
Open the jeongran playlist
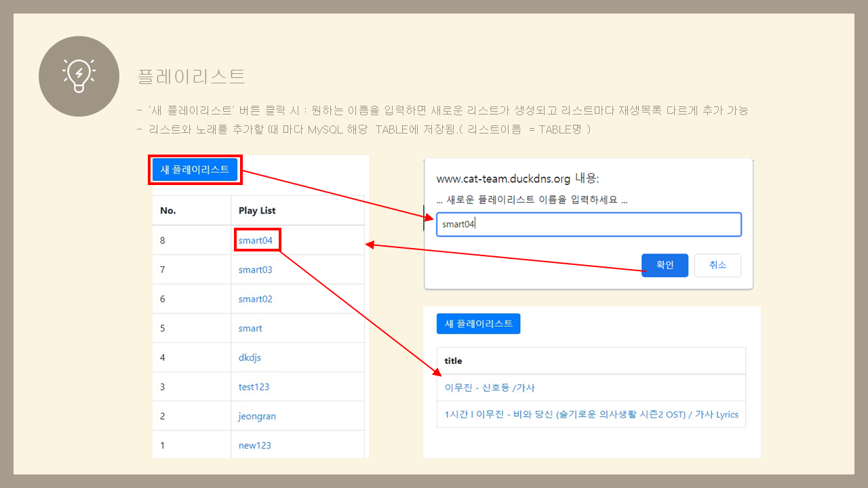257,415
